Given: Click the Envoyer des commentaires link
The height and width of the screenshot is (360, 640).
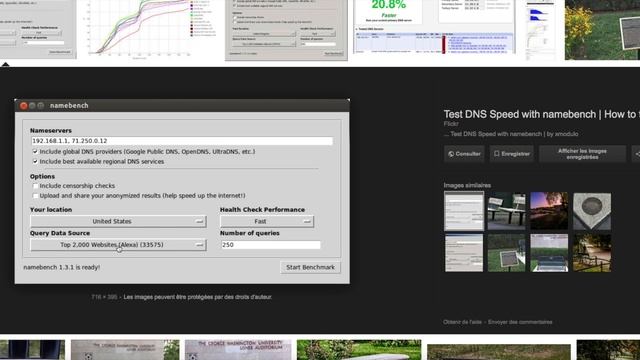Looking at the screenshot, I should (520, 322).
